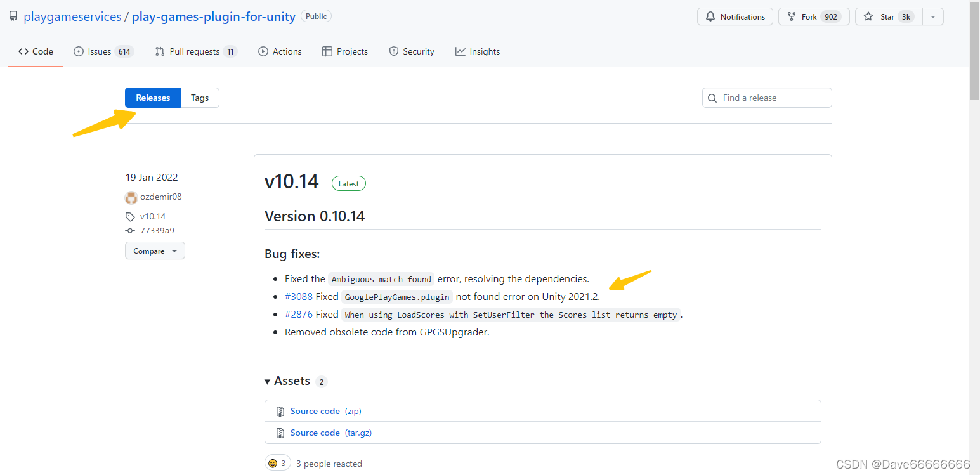Click the Pull requests count badge 11
The height and width of the screenshot is (475, 980).
230,52
